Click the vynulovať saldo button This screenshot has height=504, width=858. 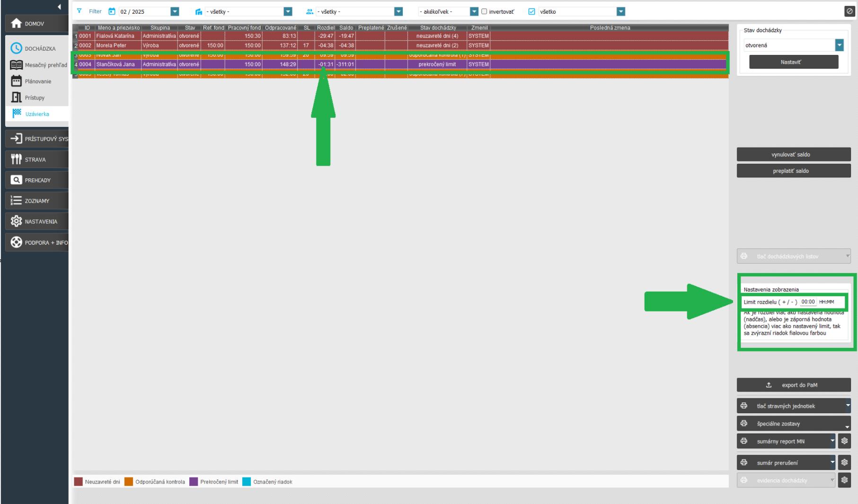tap(793, 155)
